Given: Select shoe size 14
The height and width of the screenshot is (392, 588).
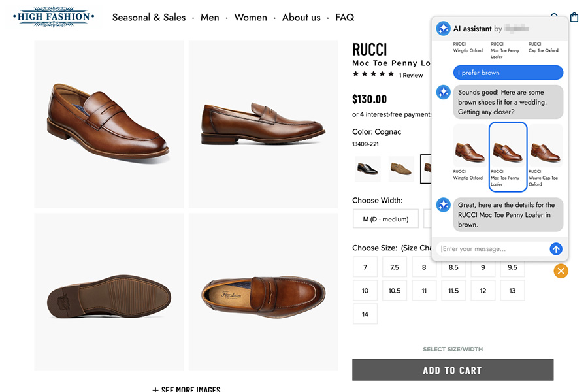Looking at the screenshot, I should click(x=365, y=314).
